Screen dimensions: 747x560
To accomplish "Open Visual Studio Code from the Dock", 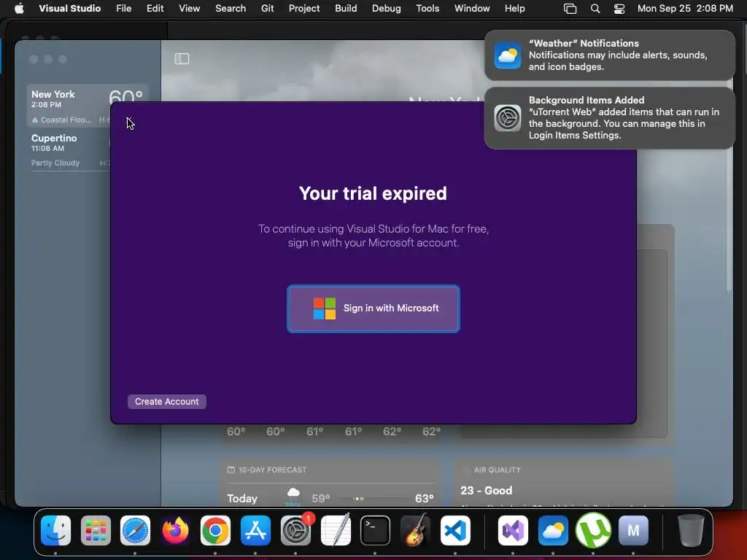I will 455,530.
